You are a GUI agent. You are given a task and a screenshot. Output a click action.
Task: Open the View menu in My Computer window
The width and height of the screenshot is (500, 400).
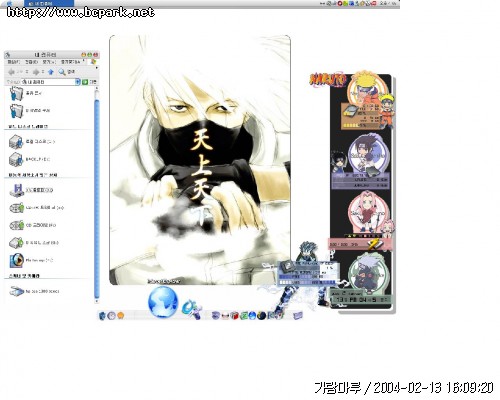click(49, 62)
